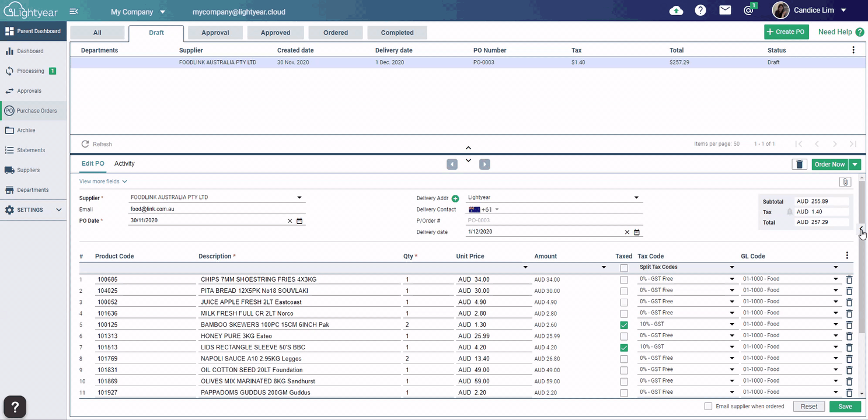The width and height of the screenshot is (868, 420).
Task: Open the mail envelope icon
Action: point(725,10)
